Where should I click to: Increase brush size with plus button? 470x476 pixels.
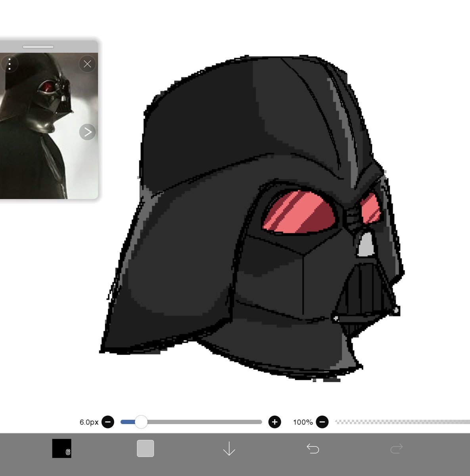click(x=275, y=422)
